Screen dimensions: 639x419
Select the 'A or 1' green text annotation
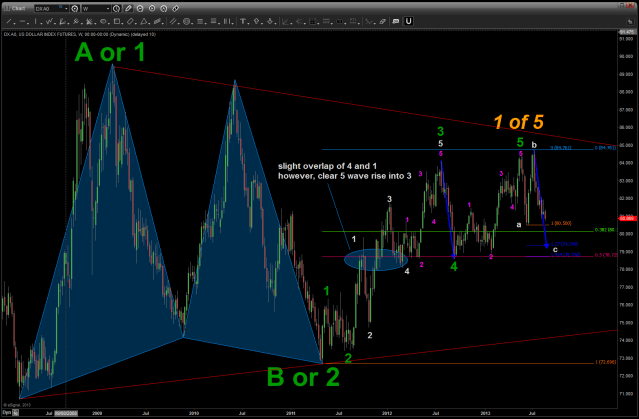[x=110, y=52]
